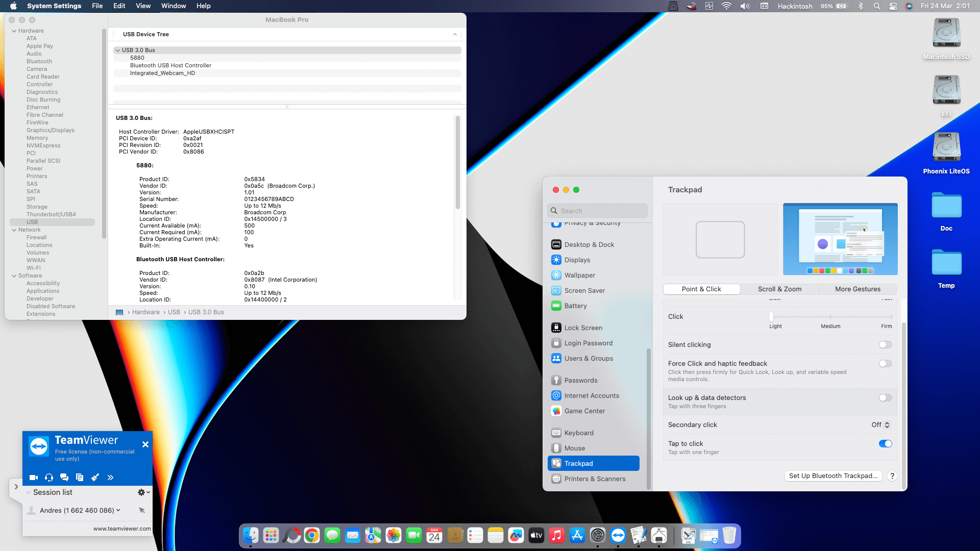Open Printers & Scanners settings

[x=594, y=479]
